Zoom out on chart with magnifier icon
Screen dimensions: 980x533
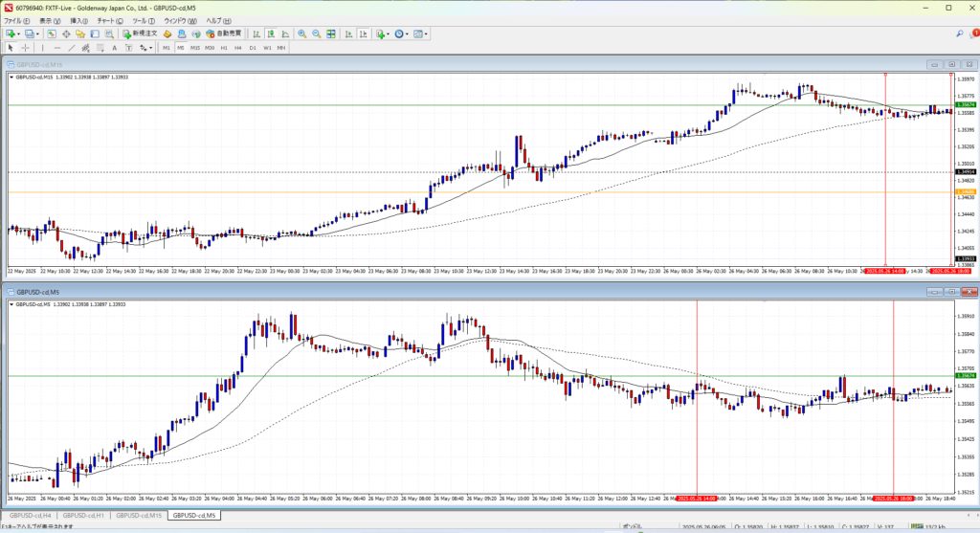316,33
